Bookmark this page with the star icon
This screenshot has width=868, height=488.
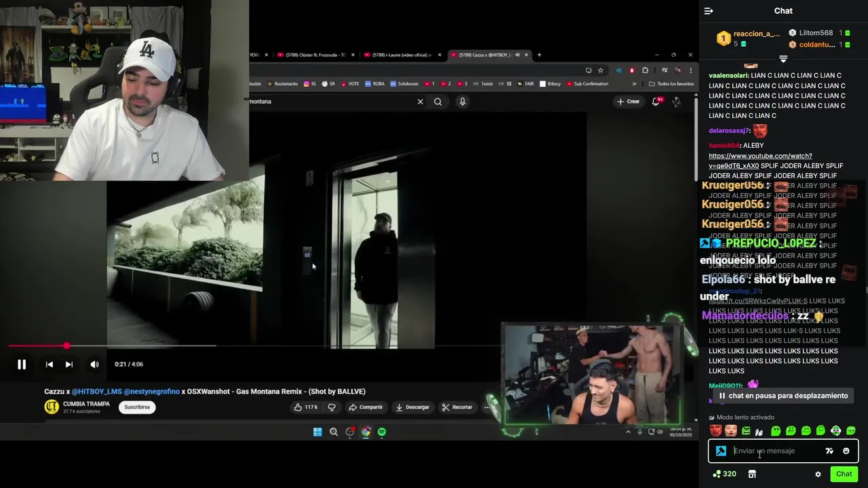tap(600, 70)
